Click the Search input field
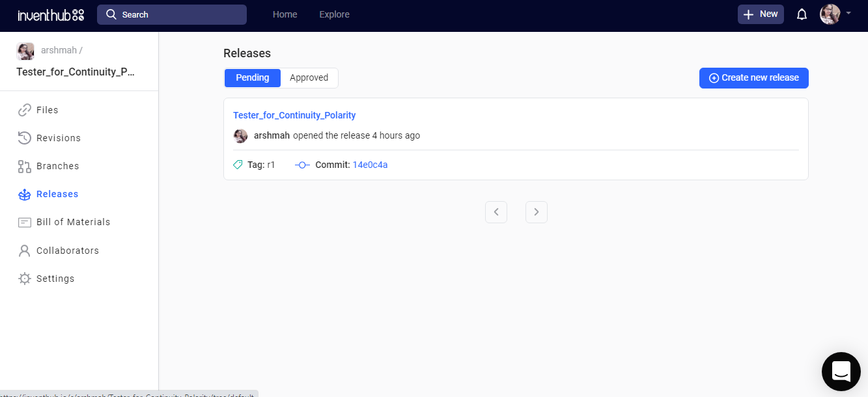 point(172,14)
